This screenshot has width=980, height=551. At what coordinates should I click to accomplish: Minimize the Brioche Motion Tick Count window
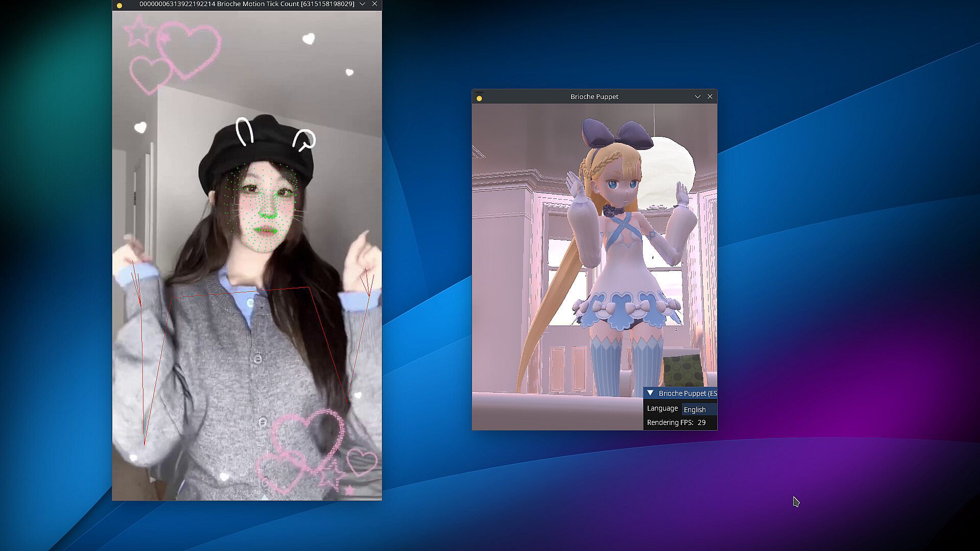(x=362, y=4)
